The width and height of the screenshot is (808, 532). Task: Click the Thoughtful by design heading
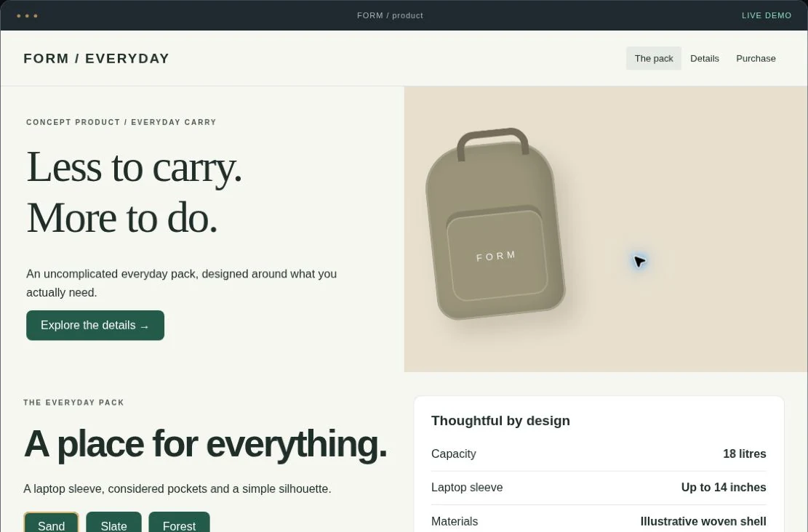point(500,421)
